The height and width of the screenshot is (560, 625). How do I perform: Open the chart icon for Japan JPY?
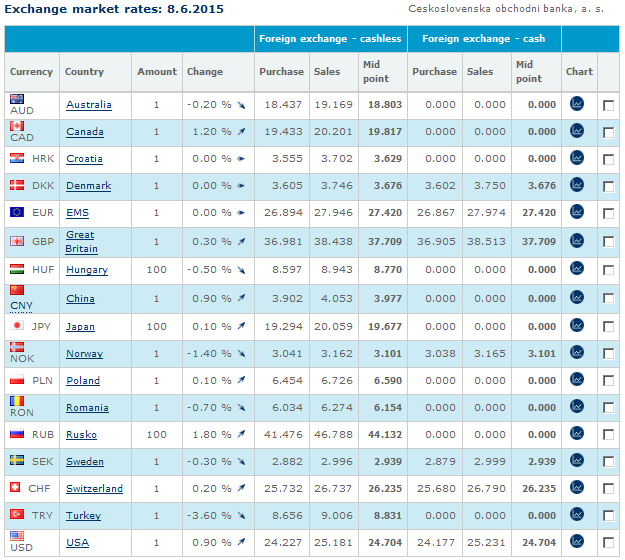pyautogui.click(x=577, y=326)
